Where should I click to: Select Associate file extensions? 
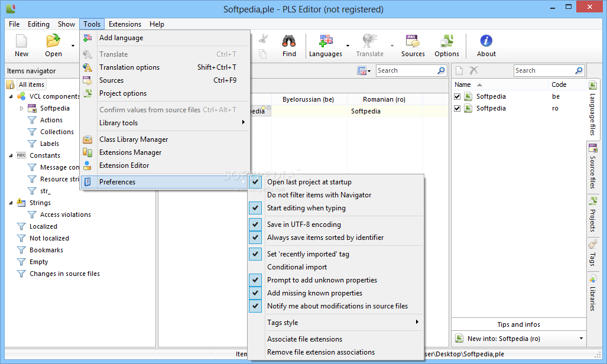click(x=336, y=339)
